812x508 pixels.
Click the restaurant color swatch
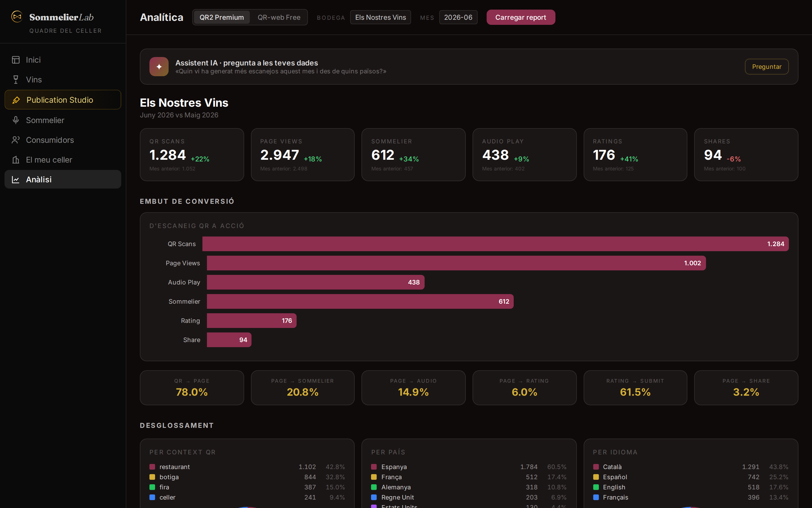point(152,467)
